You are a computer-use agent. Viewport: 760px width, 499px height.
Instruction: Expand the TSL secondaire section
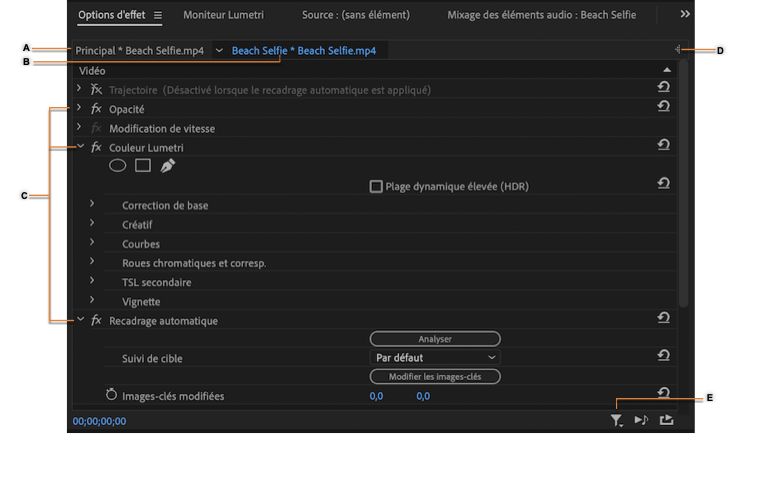click(92, 281)
